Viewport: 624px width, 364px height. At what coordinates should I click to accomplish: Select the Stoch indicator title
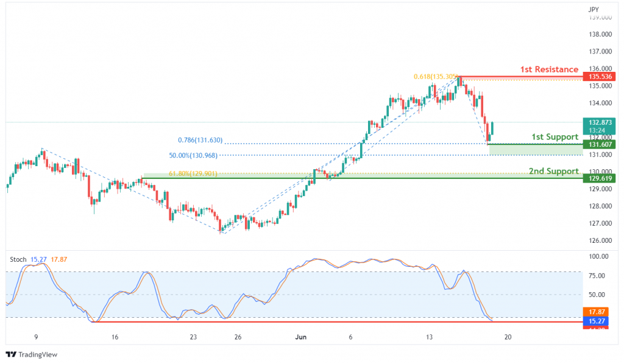point(18,259)
